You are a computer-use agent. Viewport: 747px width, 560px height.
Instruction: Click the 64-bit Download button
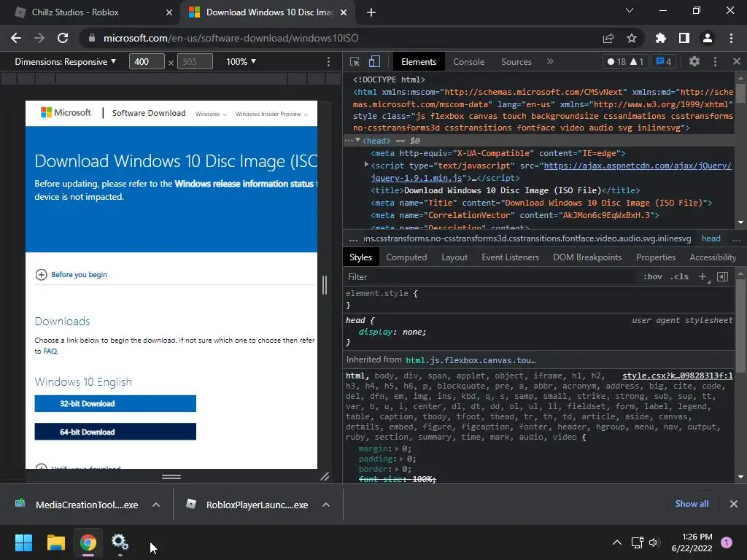[115, 432]
